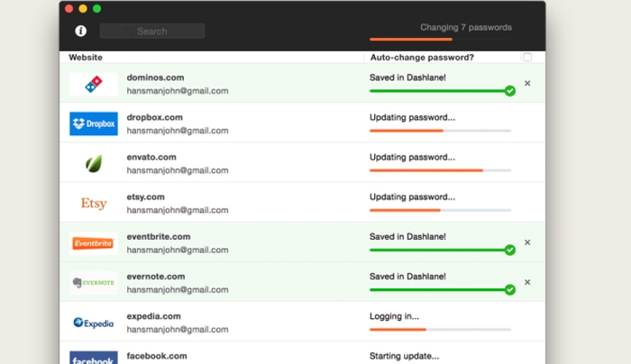The image size is (631, 364).
Task: Select the dominos.com site name
Action: coord(155,77)
